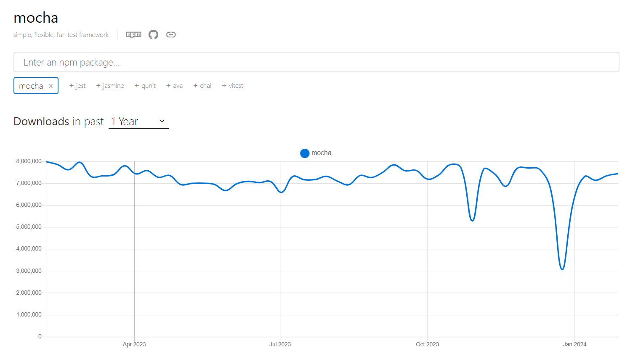638x364 pixels.
Task: Open the npm package page icon
Action: [133, 34]
